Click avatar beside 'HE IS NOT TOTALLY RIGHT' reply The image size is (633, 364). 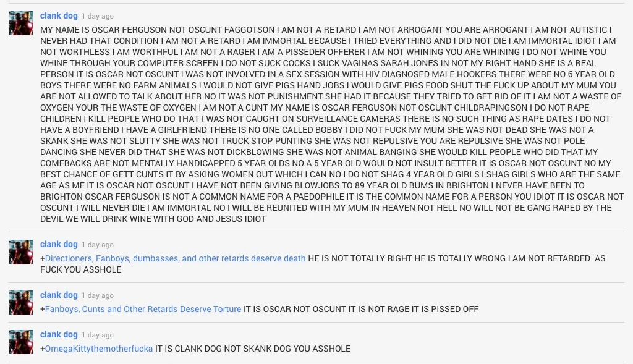[20, 252]
